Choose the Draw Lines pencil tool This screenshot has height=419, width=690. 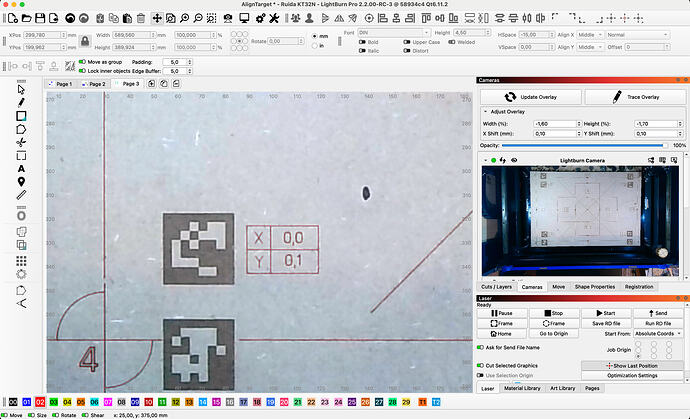coord(21,103)
